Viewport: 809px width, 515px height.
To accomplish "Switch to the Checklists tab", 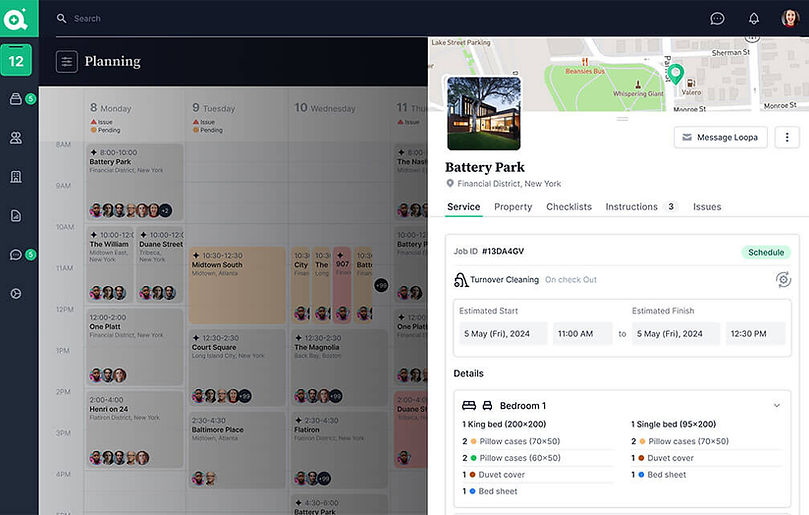I will point(569,207).
